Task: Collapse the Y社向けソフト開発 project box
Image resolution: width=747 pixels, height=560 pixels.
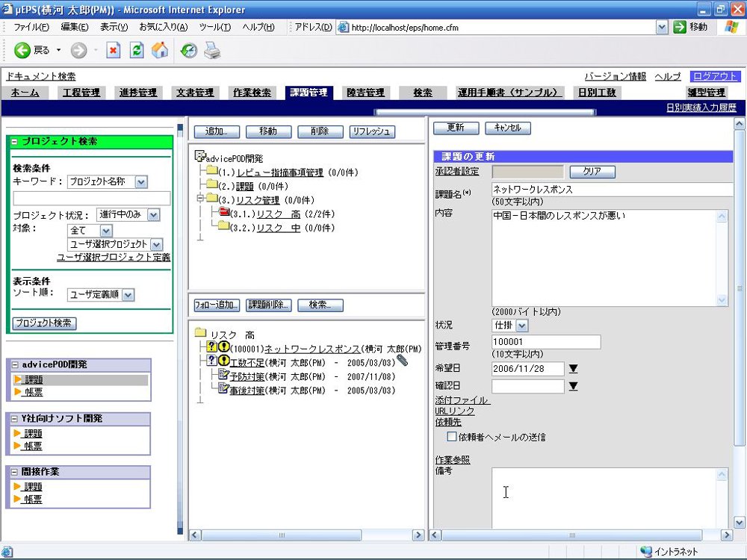Action: pyautogui.click(x=15, y=419)
